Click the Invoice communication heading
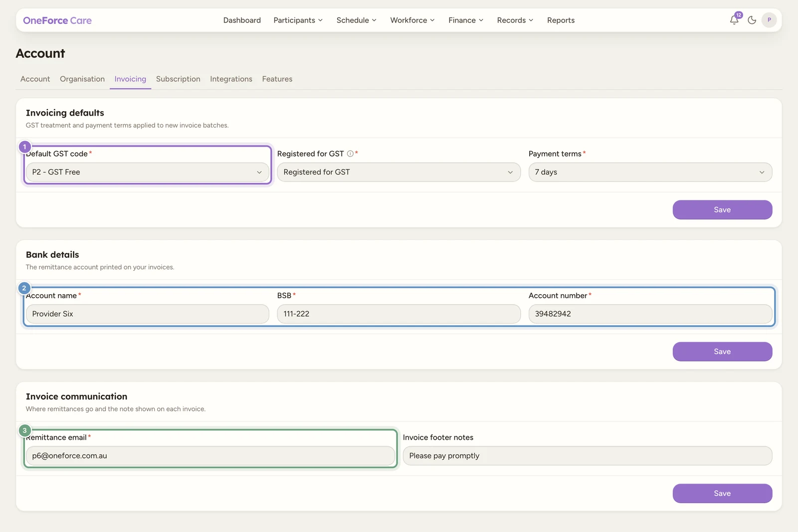 [x=76, y=396]
